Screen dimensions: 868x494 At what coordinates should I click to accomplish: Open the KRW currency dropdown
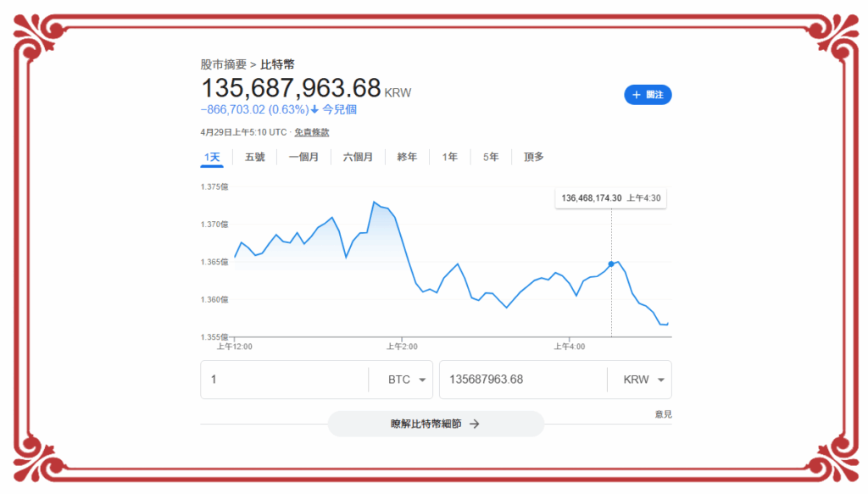coord(644,380)
